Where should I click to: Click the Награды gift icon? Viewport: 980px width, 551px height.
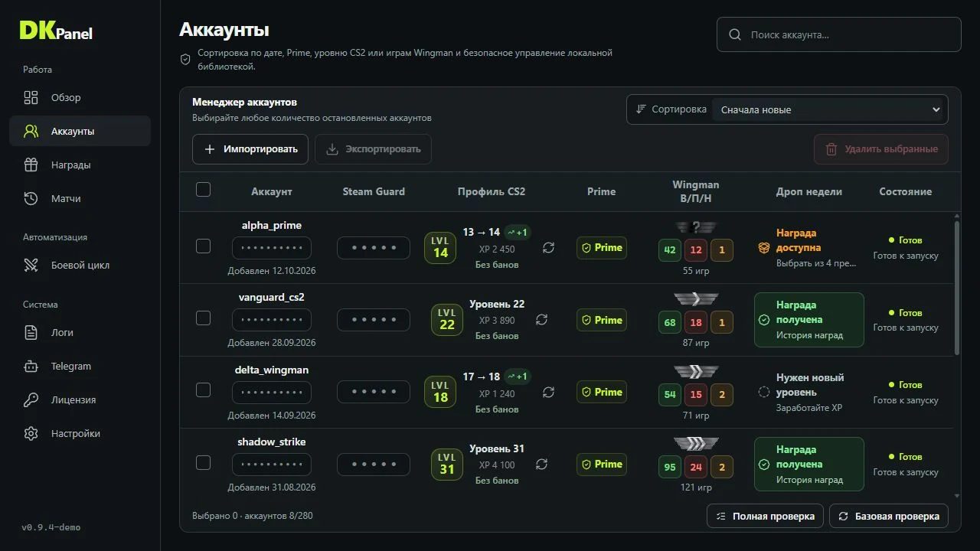click(31, 165)
